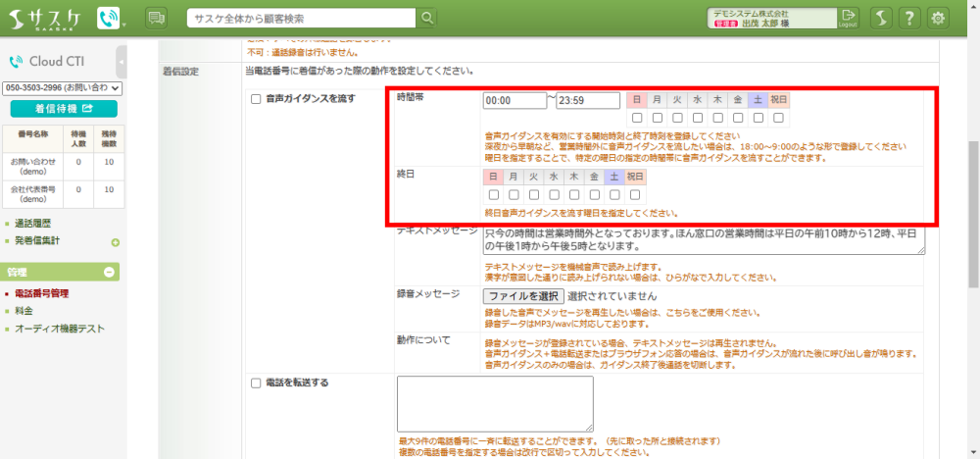Click ファイルを選択 button

click(522, 295)
